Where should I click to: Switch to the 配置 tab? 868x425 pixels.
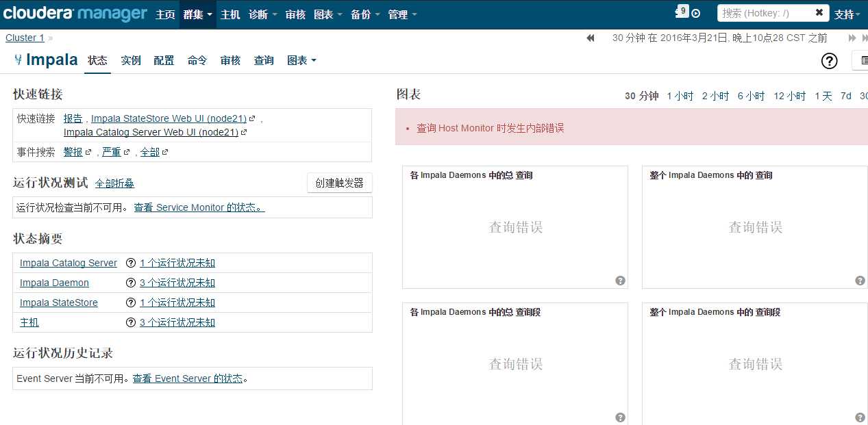coord(164,60)
